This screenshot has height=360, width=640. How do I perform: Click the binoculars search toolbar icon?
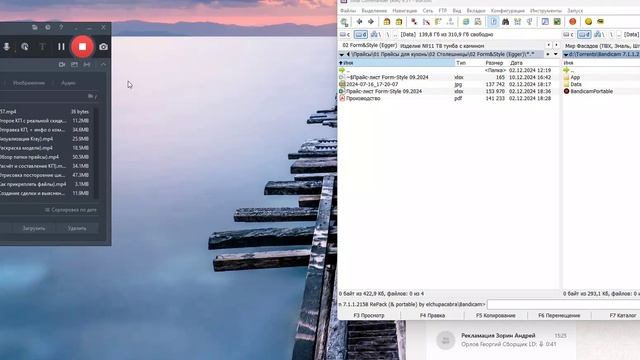pos(505,22)
